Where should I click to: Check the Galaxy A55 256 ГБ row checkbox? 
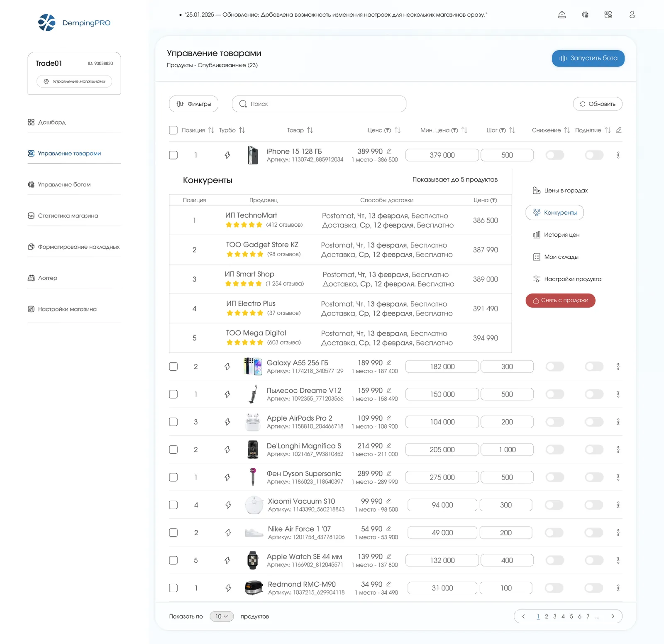tap(173, 367)
